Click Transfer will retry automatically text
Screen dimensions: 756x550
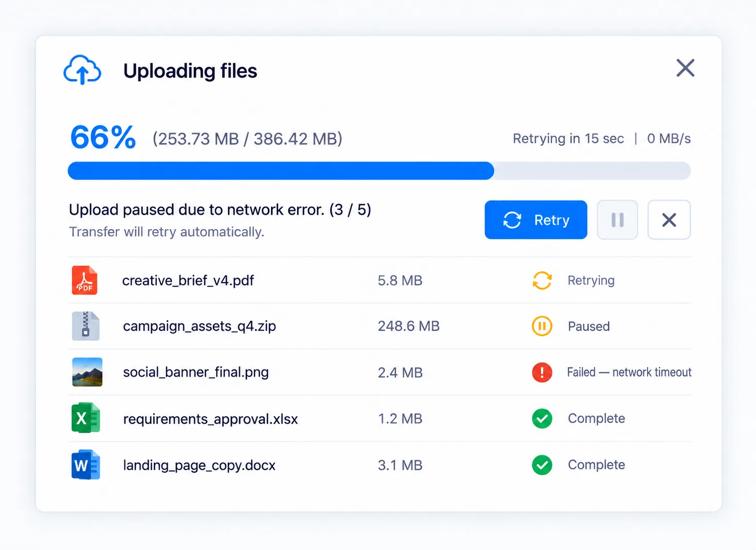coord(167,232)
